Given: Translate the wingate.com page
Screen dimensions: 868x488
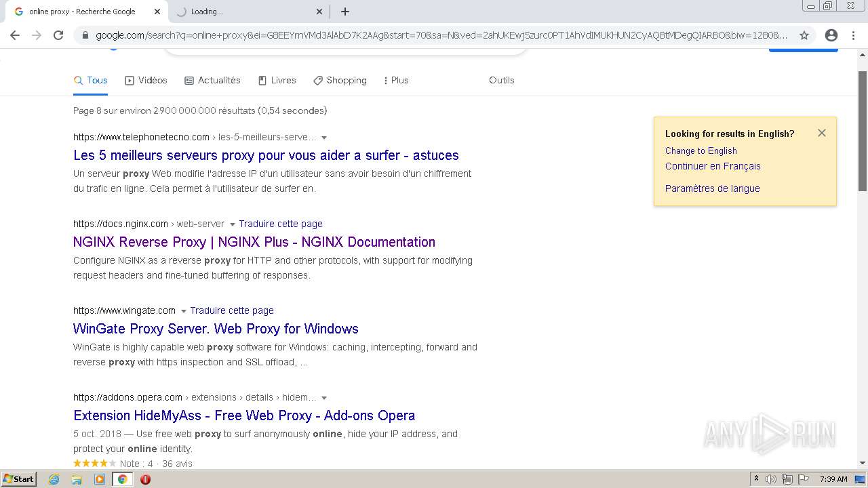Looking at the screenshot, I should point(232,310).
